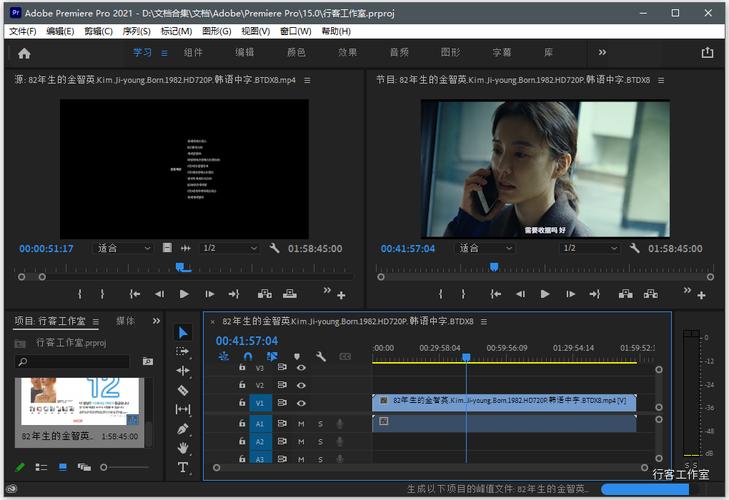Switch project panel to icon view
This screenshot has width=729, height=500.
pos(63,467)
